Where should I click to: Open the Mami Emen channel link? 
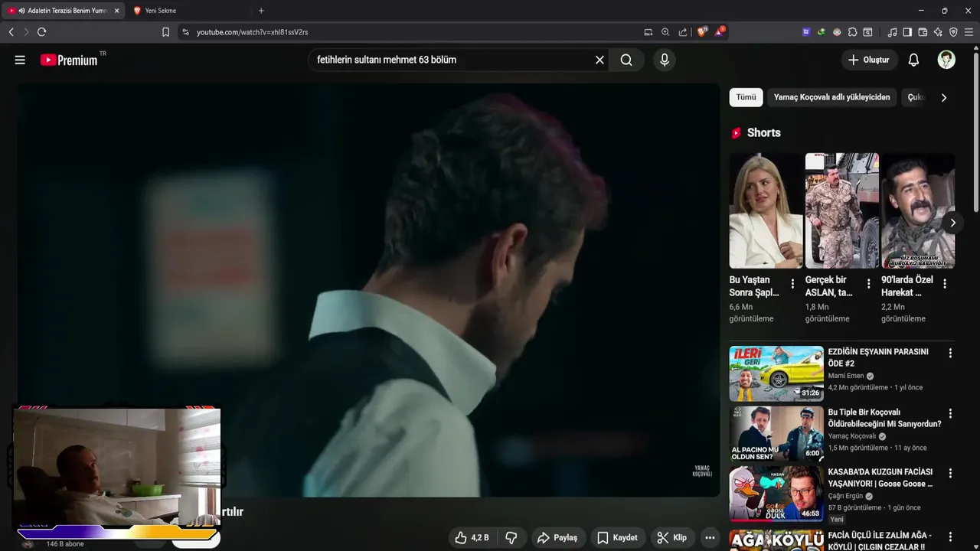tap(845, 376)
